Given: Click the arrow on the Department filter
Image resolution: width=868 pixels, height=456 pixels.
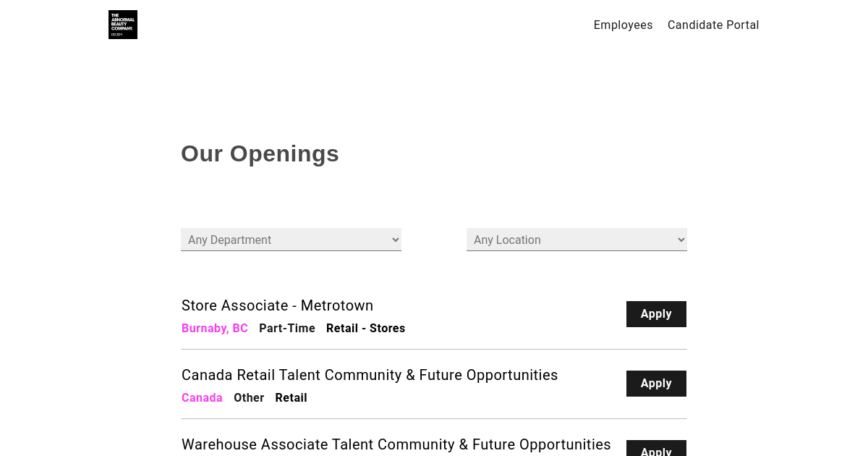Looking at the screenshot, I should pyautogui.click(x=395, y=240).
